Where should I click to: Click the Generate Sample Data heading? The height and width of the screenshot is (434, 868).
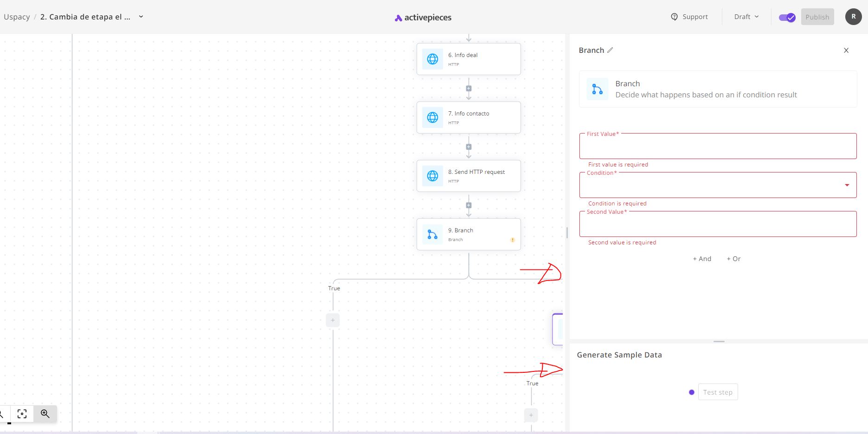click(619, 355)
